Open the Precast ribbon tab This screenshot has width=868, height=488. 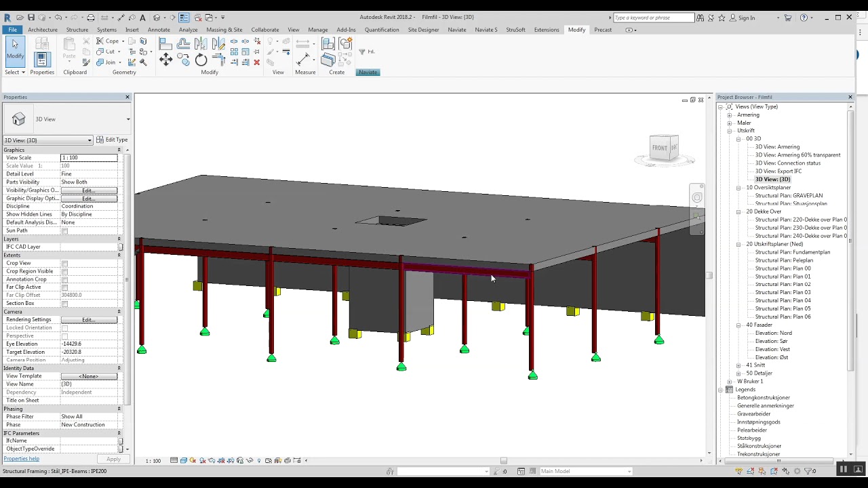[603, 30]
